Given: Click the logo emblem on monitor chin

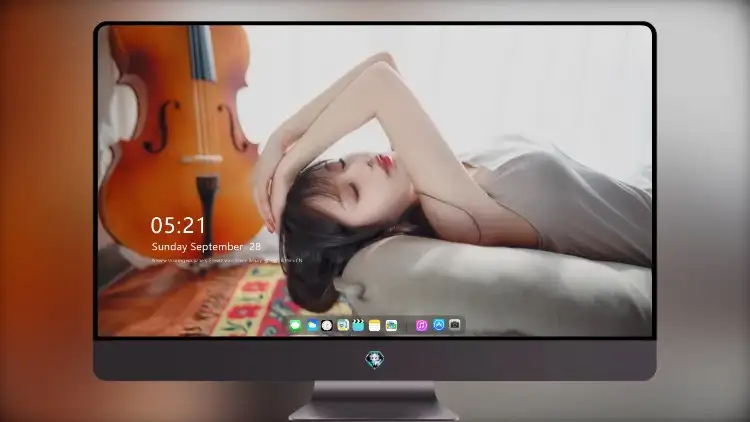Looking at the screenshot, I should coord(375,359).
